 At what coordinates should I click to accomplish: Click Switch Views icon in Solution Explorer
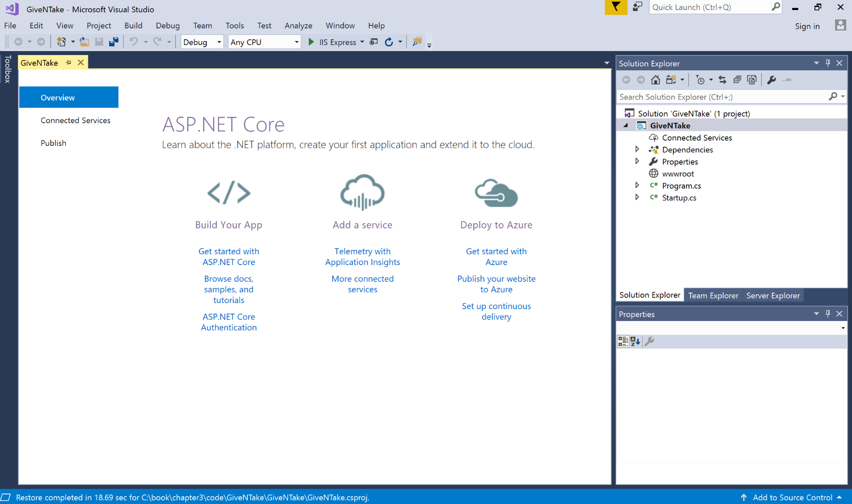pyautogui.click(x=671, y=80)
